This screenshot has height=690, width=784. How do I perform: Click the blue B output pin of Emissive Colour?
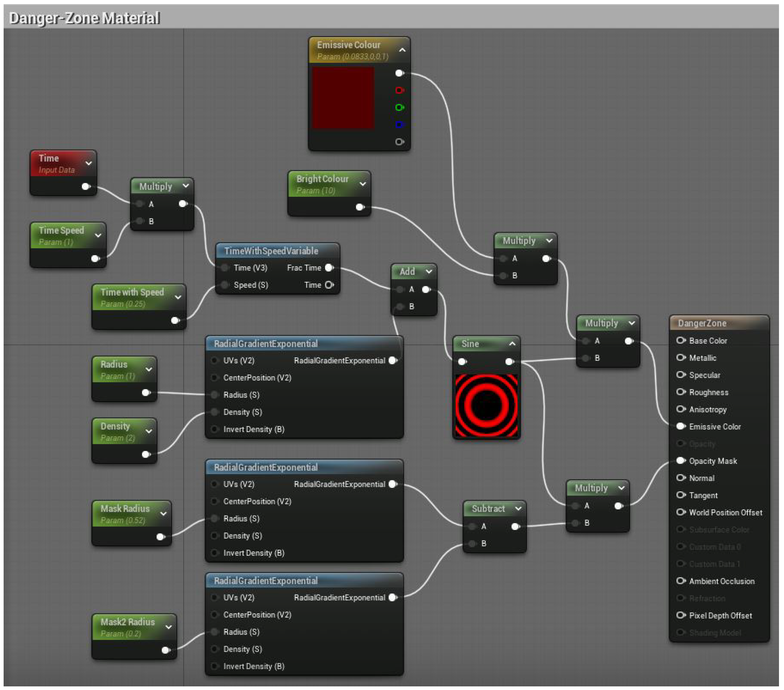(x=399, y=125)
